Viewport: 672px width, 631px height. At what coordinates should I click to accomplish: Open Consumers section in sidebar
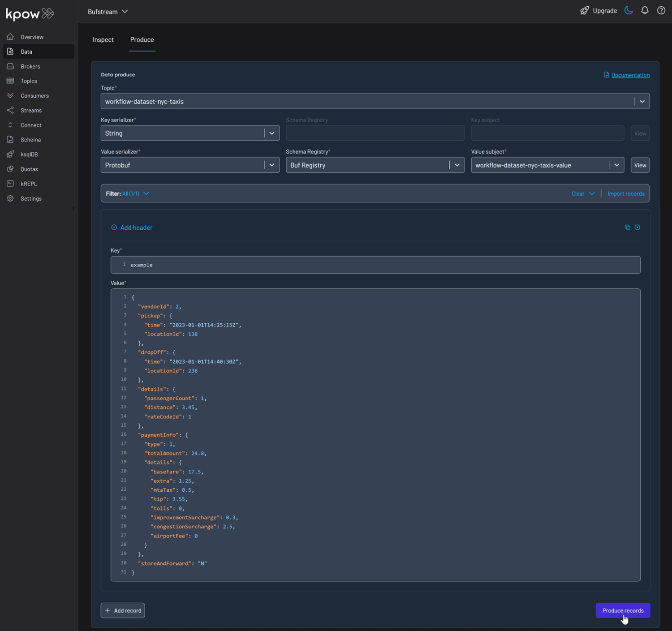34,96
